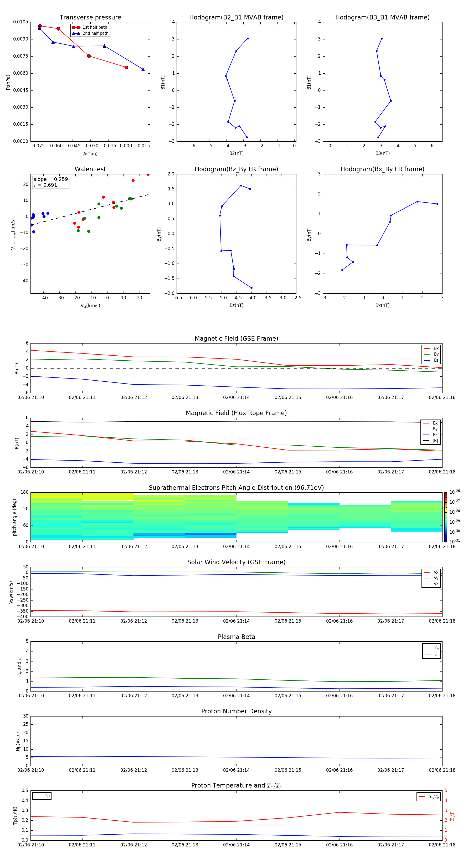Click the 'B3(nT)' x-axis label

[x=382, y=153]
